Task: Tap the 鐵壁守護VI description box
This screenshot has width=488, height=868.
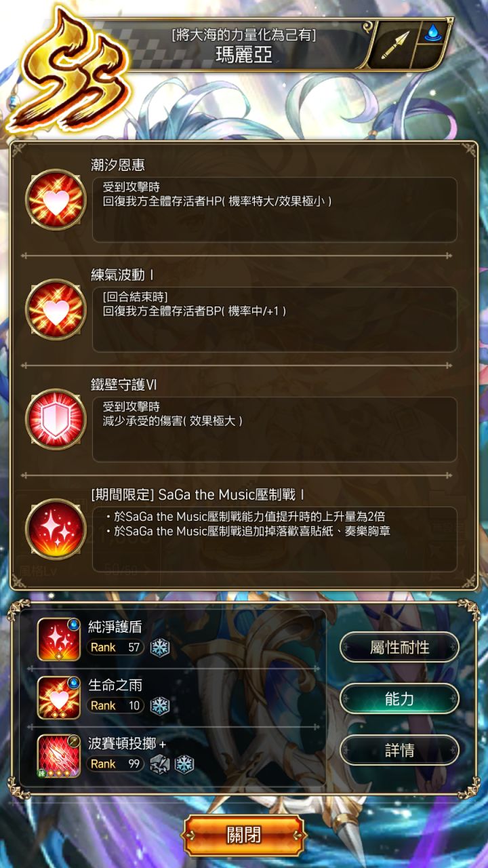Action: tap(274, 429)
